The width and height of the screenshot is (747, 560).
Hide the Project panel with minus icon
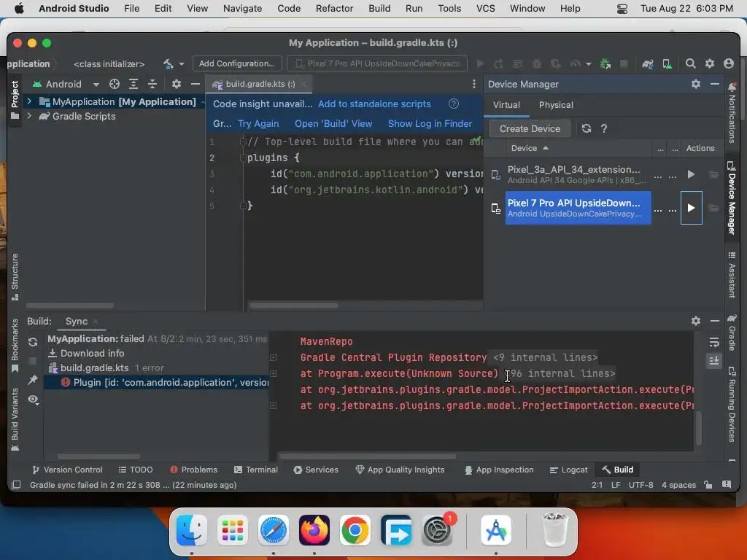click(196, 85)
